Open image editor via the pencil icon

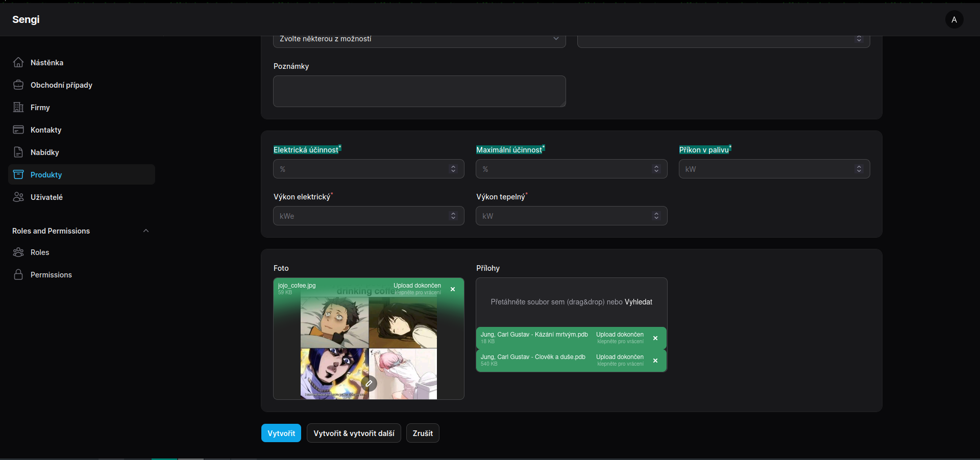[369, 383]
